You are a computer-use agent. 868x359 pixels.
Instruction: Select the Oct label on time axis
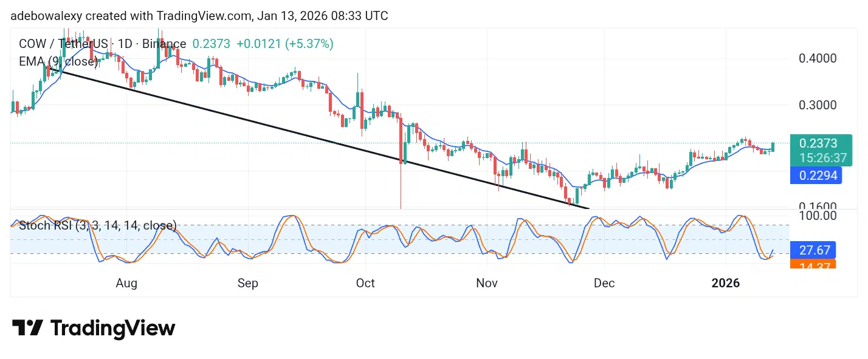[x=365, y=283]
